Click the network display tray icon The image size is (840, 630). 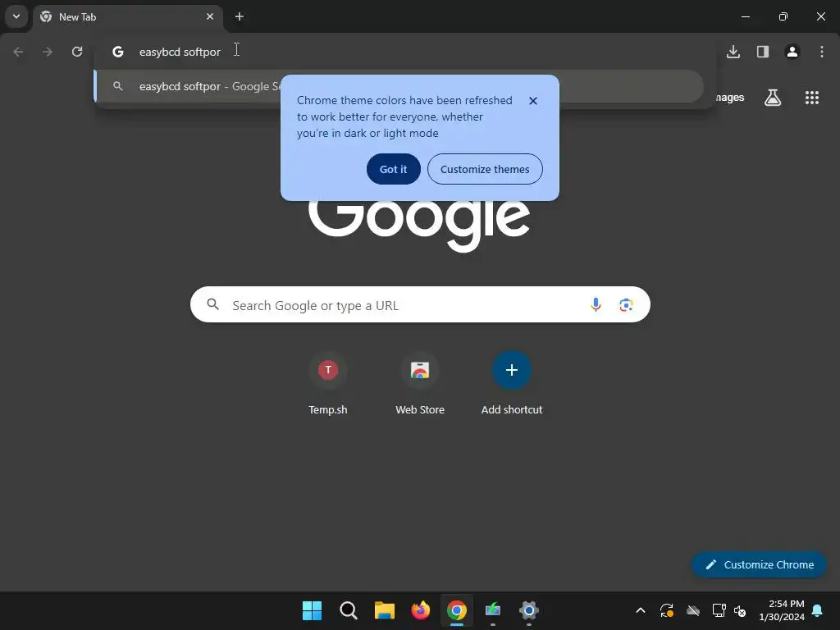pos(719,610)
